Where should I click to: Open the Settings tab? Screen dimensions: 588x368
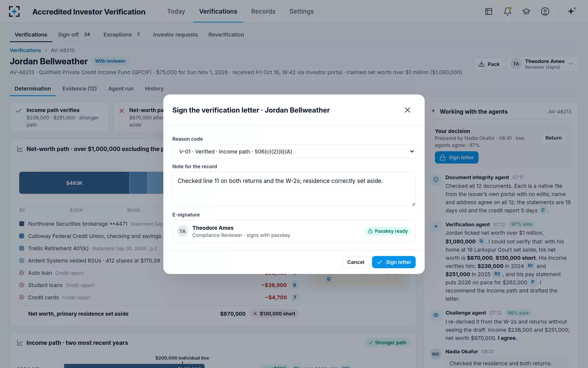click(x=301, y=11)
